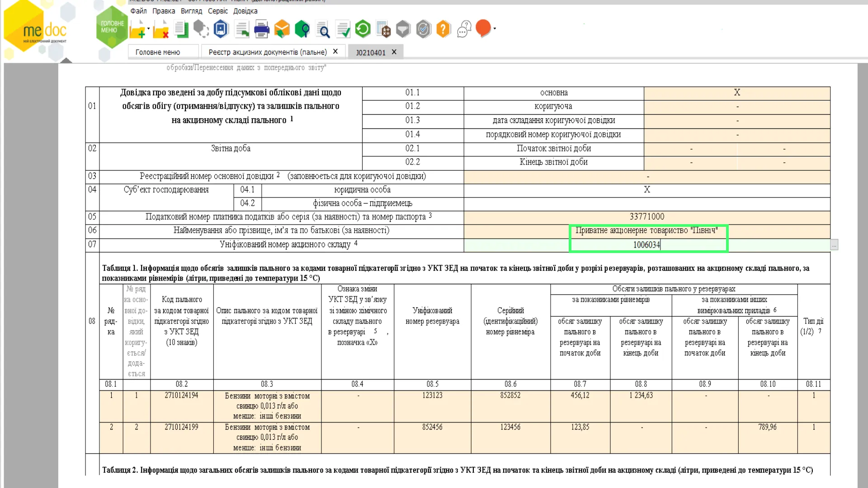Viewport: 868px width, 488px height.
Task: Click the printer icon
Action: [x=262, y=30]
